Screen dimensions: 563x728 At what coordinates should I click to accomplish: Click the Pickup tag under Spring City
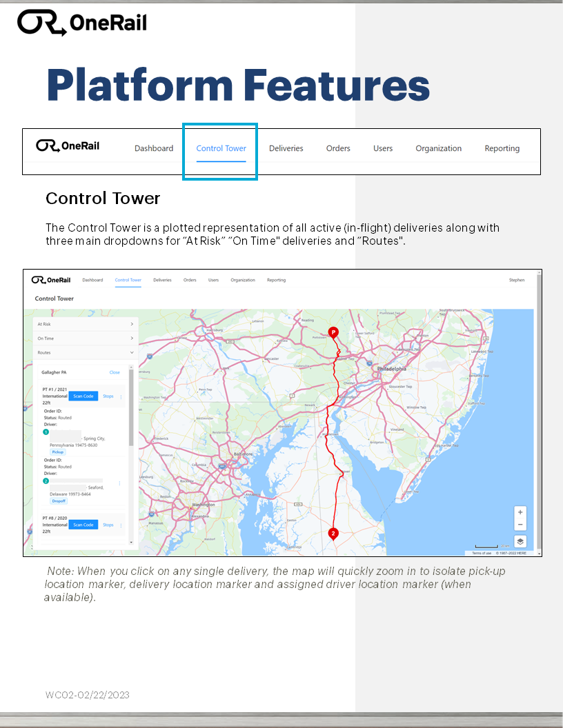[x=57, y=452]
